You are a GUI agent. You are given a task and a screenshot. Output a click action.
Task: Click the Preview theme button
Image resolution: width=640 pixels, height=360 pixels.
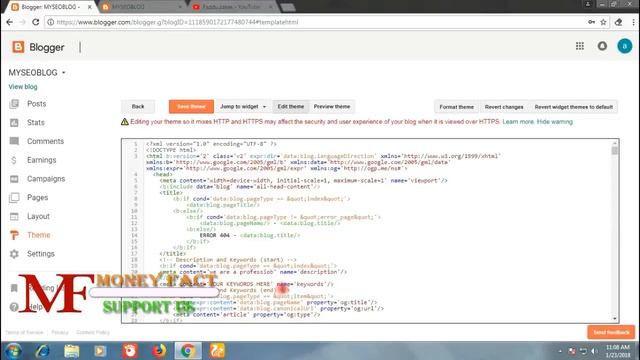tap(332, 107)
